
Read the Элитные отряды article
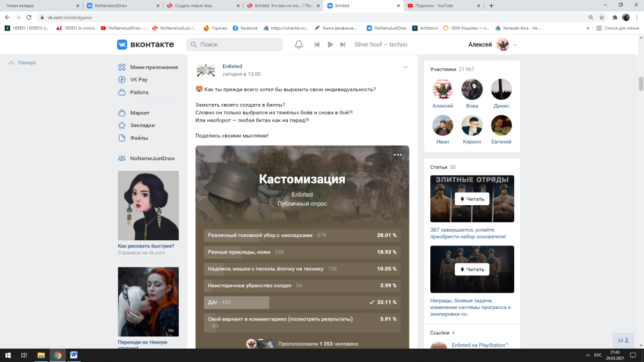point(472,199)
